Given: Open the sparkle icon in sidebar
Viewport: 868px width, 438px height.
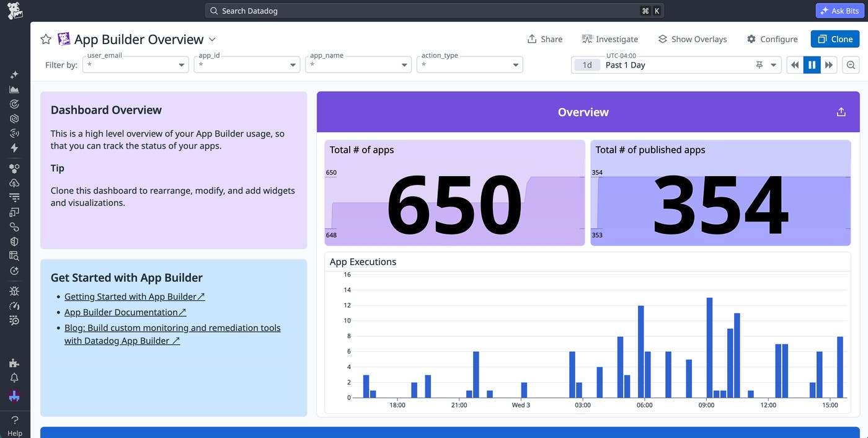Looking at the screenshot, I should coord(14,74).
